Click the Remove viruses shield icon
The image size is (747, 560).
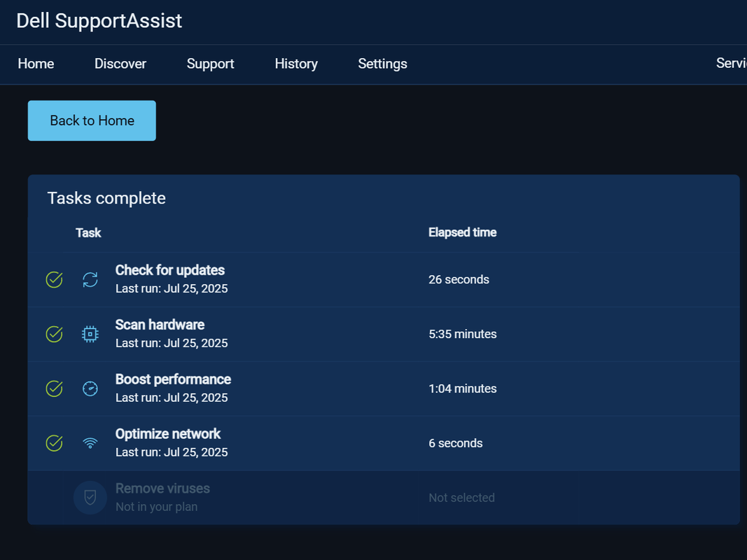pyautogui.click(x=90, y=498)
